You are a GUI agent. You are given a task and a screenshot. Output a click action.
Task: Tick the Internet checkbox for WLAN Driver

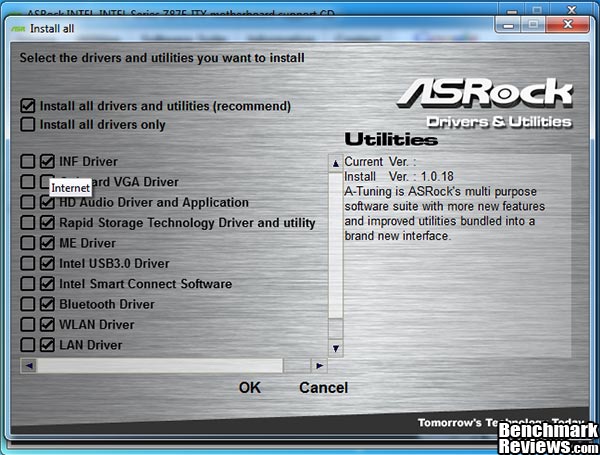click(28, 324)
